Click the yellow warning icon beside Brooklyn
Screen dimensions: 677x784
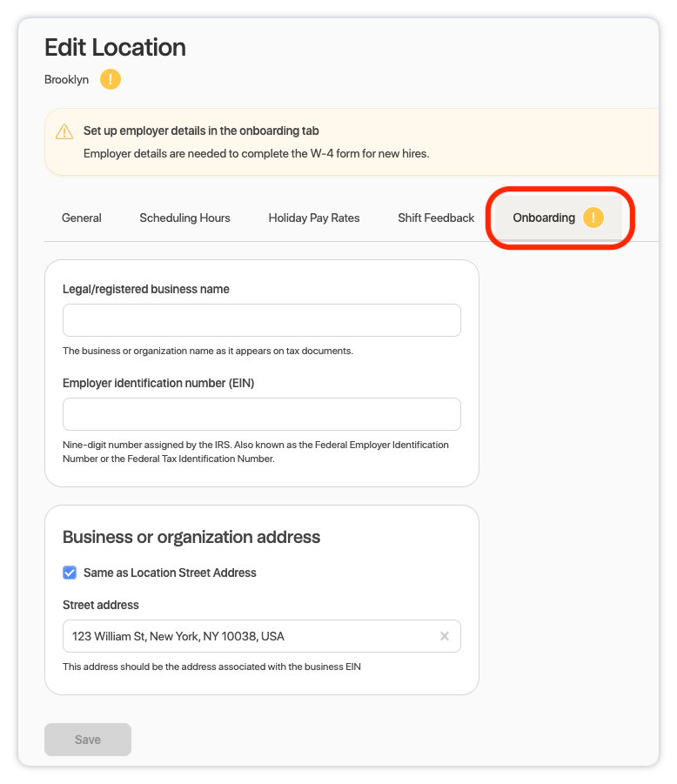111,80
